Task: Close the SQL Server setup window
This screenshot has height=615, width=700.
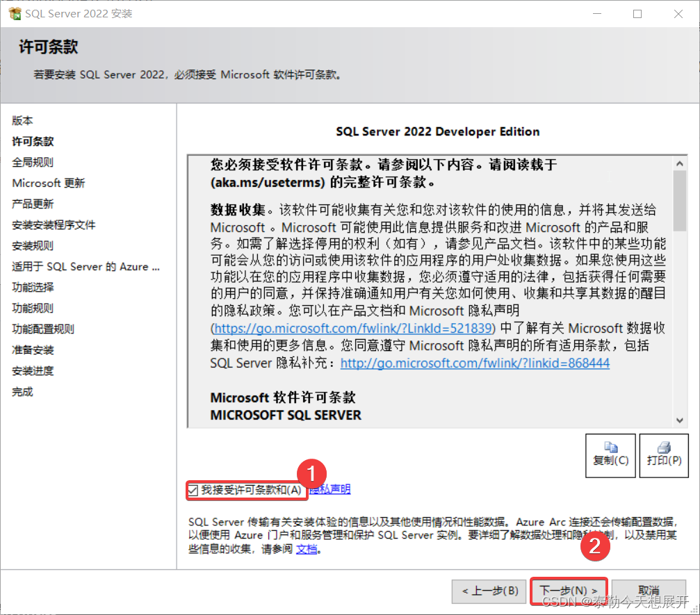Action: coord(678,14)
